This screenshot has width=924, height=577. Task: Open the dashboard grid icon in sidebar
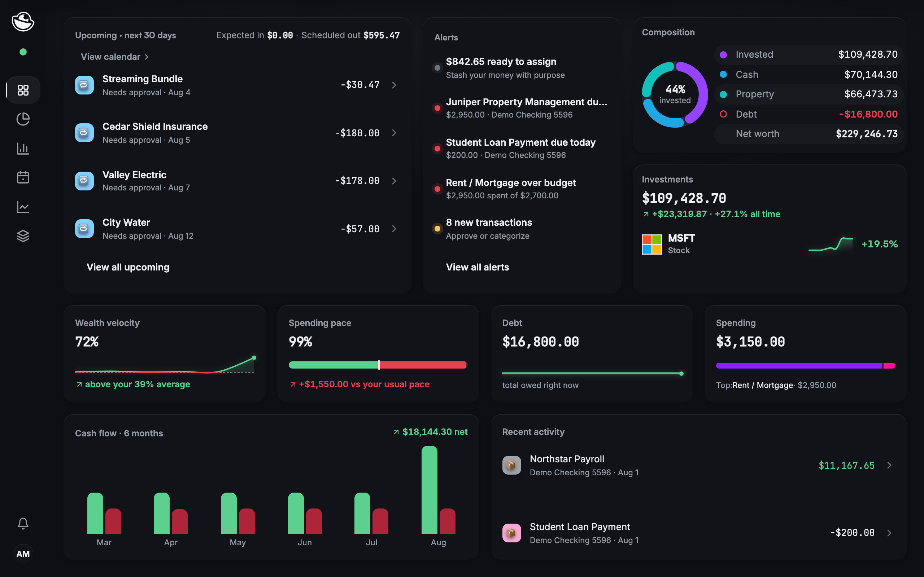(x=23, y=90)
